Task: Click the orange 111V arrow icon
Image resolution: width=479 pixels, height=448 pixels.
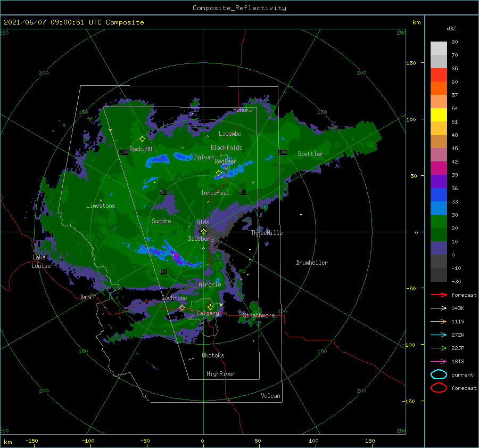Action: tap(439, 321)
